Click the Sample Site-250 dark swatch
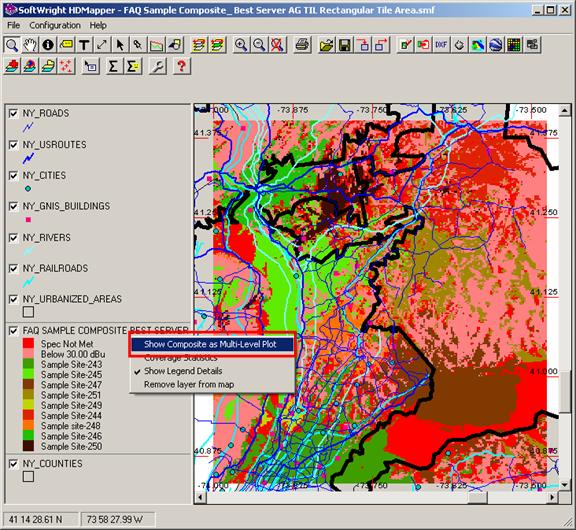 [28, 446]
